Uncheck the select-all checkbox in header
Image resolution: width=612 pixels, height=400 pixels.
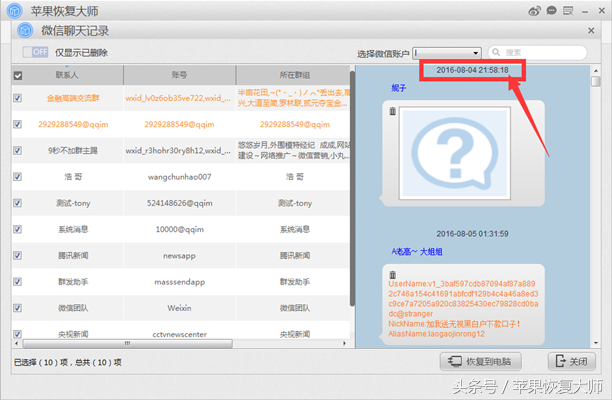(18, 75)
